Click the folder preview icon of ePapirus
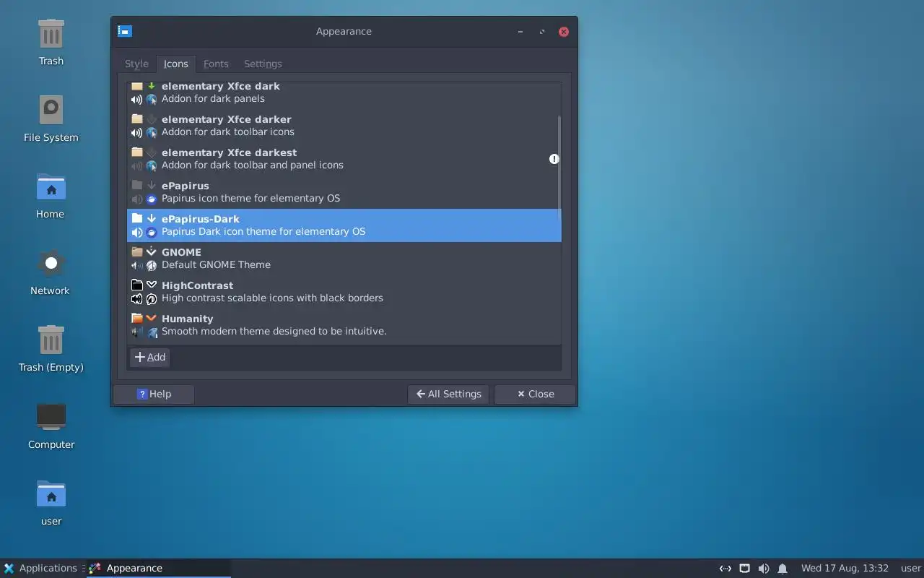 click(x=137, y=185)
